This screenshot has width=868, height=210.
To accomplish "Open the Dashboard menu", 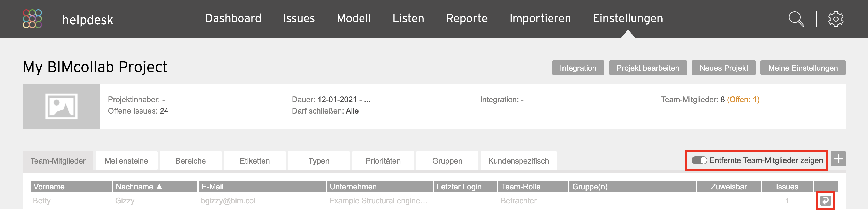I will tap(233, 18).
